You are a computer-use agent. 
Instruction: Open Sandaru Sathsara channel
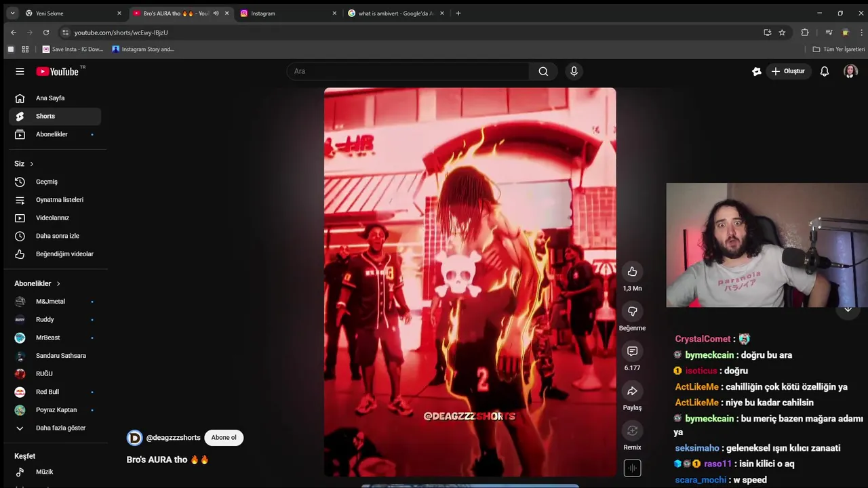coord(55,356)
